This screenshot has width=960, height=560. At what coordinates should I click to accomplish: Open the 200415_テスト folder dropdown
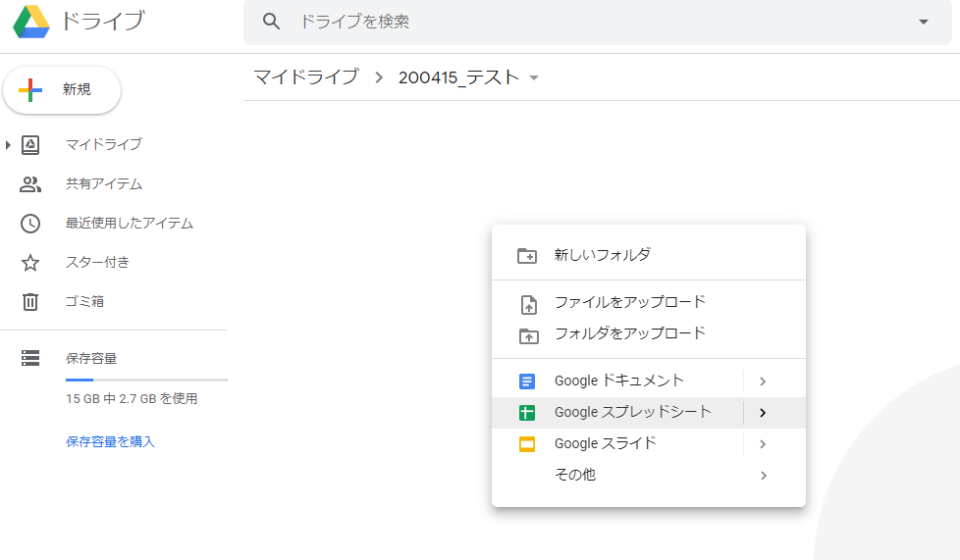coord(534,77)
